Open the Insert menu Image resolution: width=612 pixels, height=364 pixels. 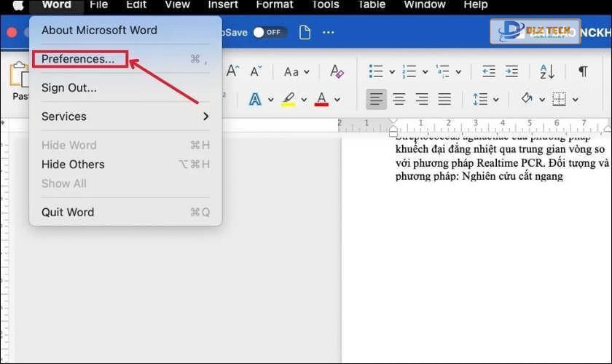[x=223, y=4]
